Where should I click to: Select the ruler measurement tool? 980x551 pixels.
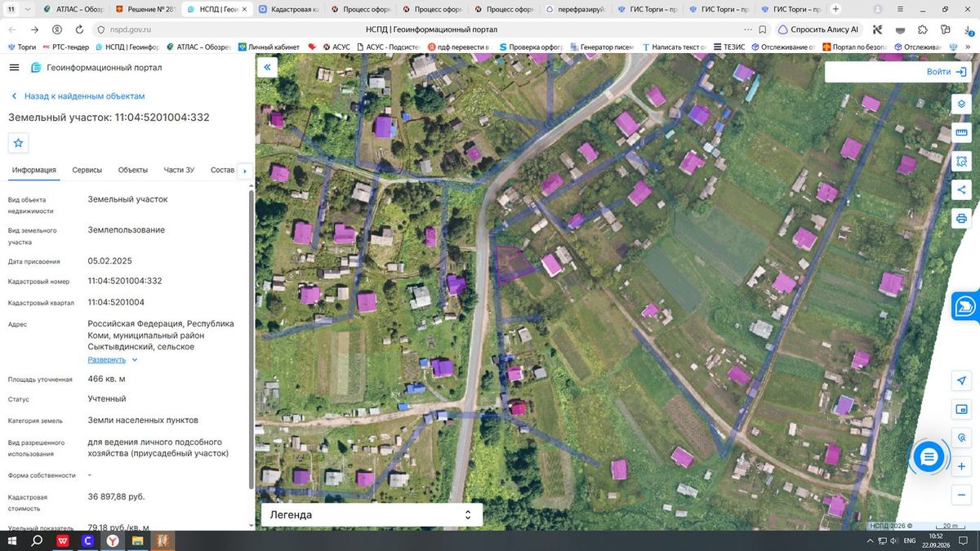pyautogui.click(x=961, y=133)
